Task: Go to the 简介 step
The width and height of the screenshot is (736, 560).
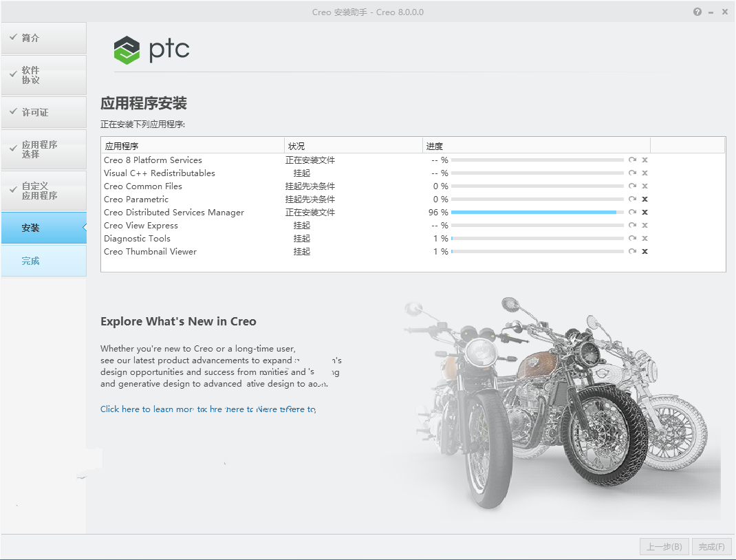Action: [43, 38]
